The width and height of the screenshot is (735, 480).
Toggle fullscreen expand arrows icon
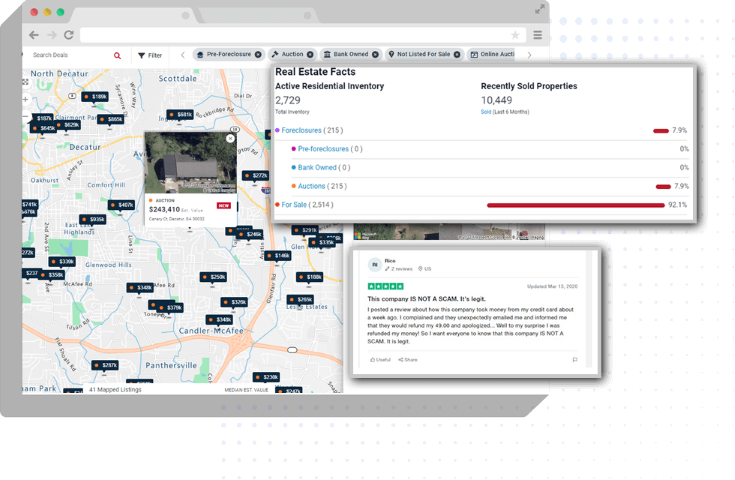540,9
